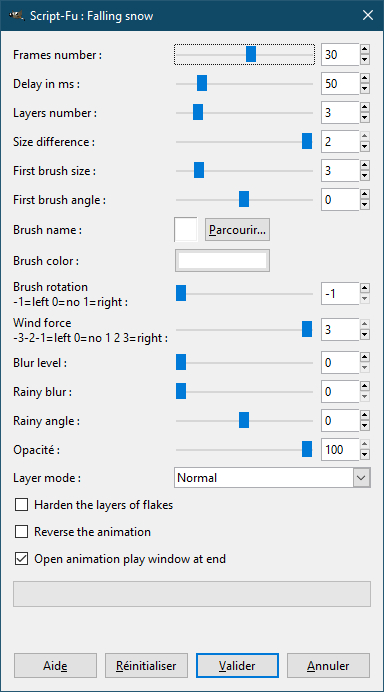Click the GIMP icon in title bar
Screen dimensions: 384x692
click(16, 15)
